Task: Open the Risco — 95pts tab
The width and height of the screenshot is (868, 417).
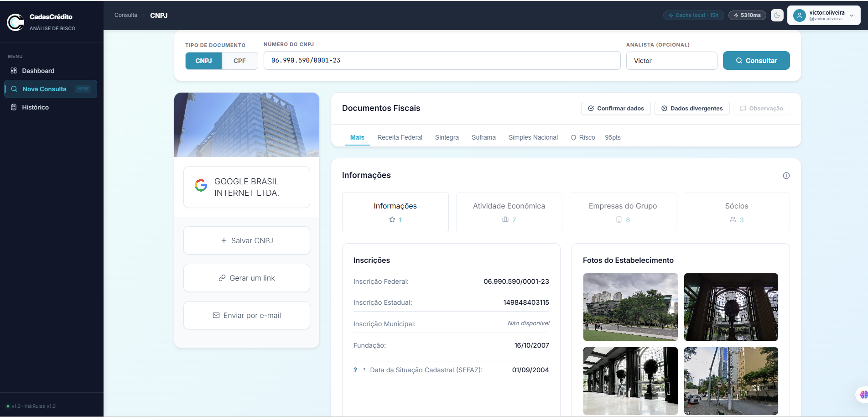Action: (x=596, y=137)
